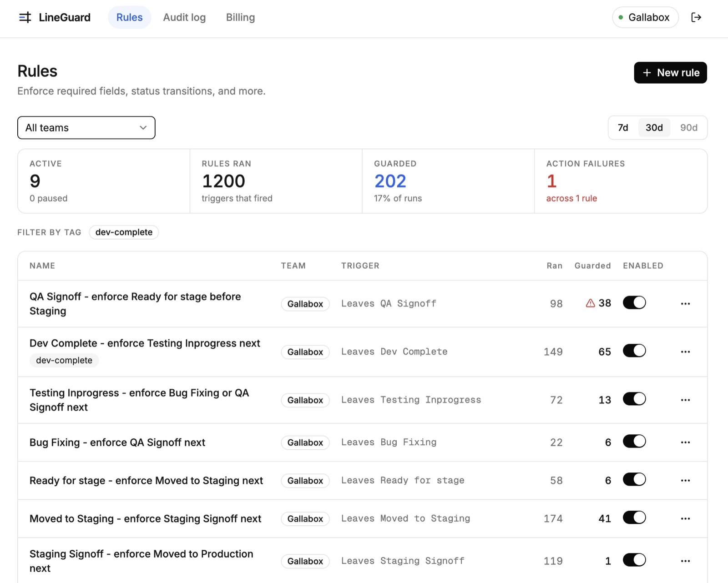Click the sign-out icon

[x=696, y=17]
